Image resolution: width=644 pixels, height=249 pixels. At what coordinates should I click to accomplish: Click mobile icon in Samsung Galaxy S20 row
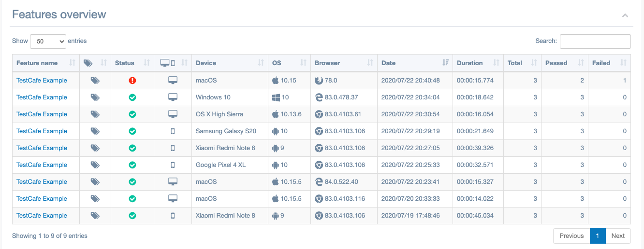173,131
